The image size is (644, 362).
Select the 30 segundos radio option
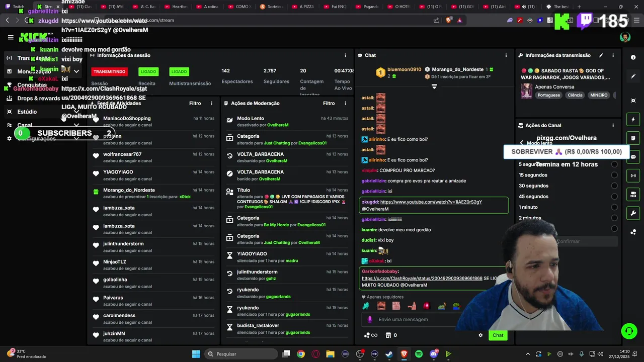coord(614,186)
